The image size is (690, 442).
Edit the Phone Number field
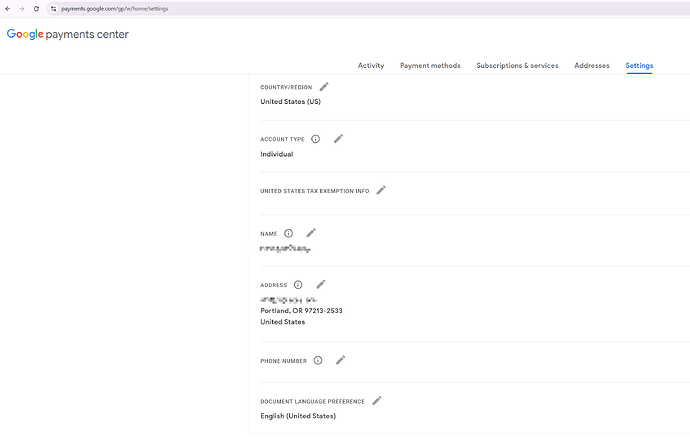(x=341, y=360)
